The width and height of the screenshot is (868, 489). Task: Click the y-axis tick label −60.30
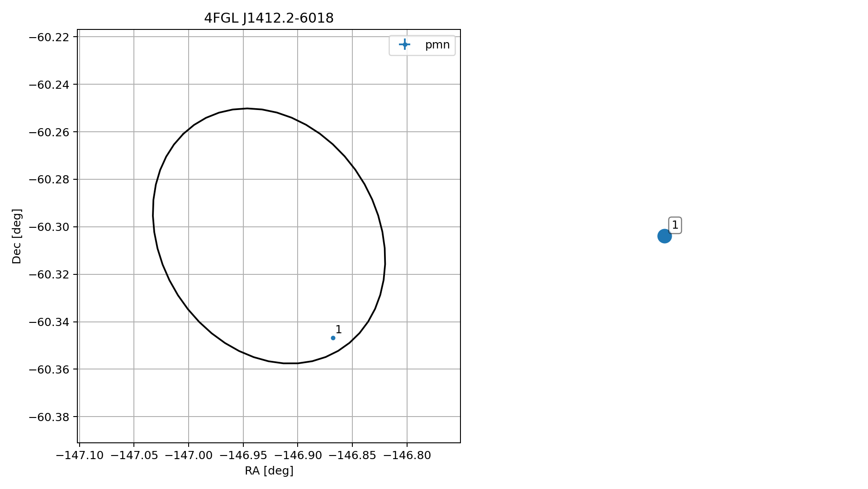49,227
